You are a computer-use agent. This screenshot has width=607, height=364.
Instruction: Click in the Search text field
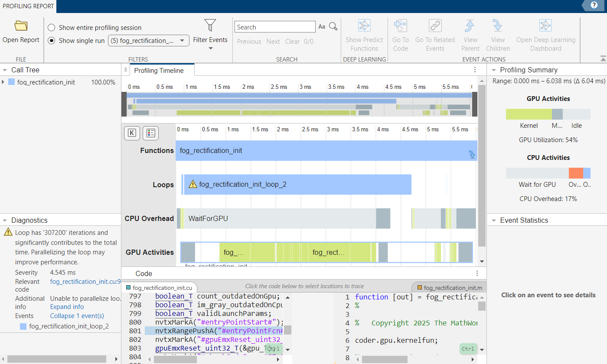(x=275, y=27)
